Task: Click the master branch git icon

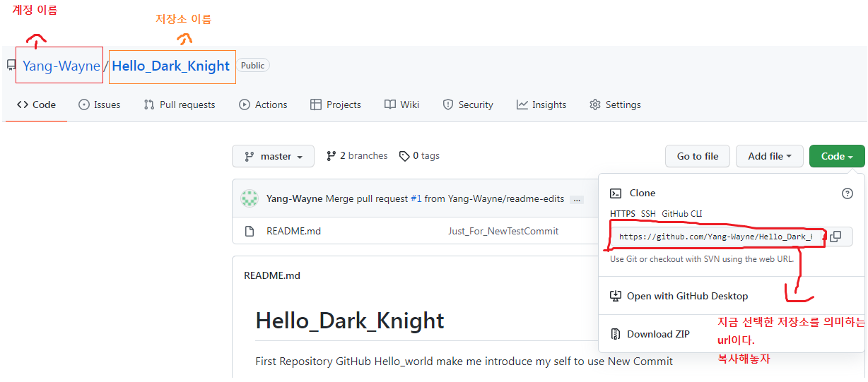Action: pyautogui.click(x=250, y=156)
